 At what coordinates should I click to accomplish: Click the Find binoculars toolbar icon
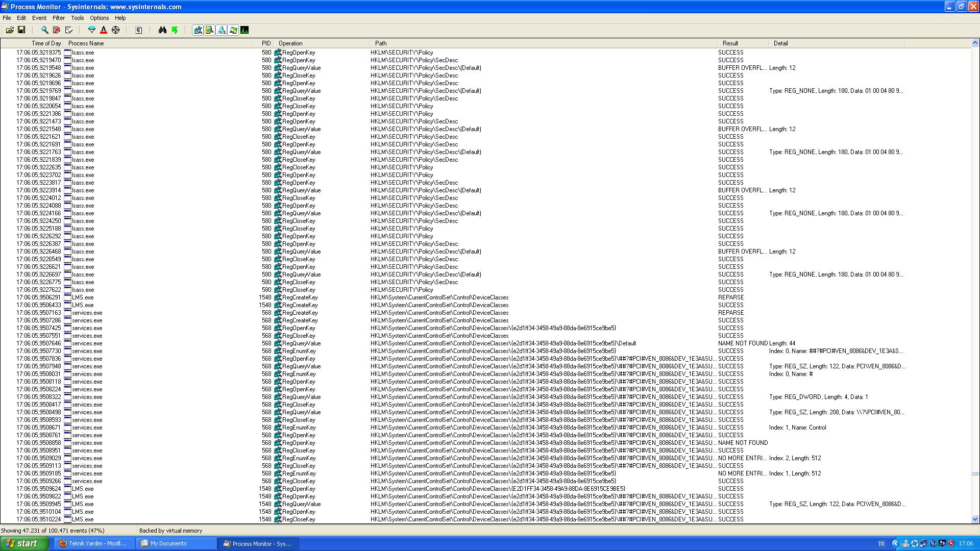click(162, 30)
